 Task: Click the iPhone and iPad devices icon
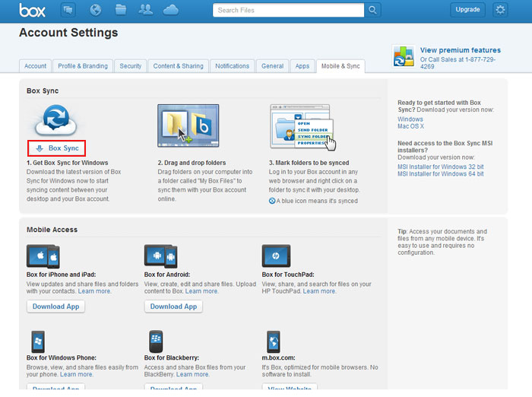click(x=43, y=256)
